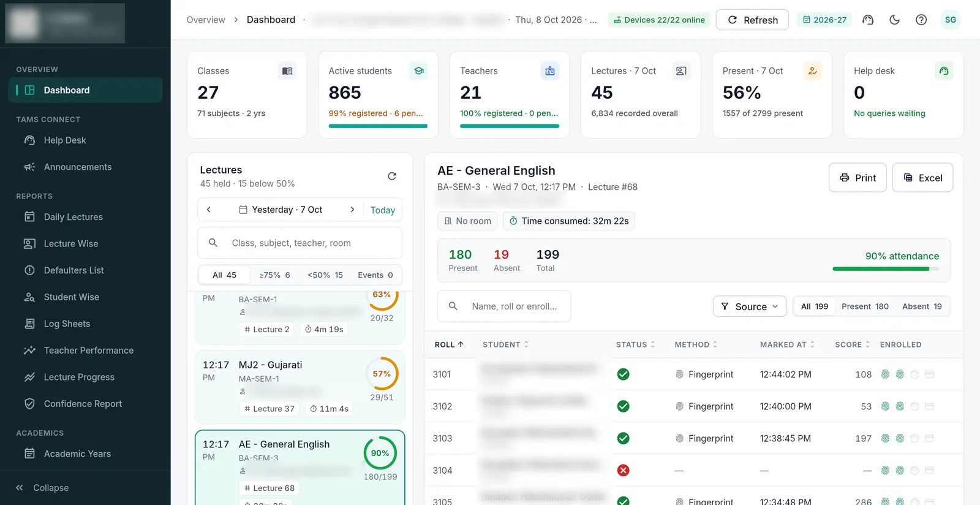The width and height of the screenshot is (980, 505).
Task: Open the 2026-27 academic year selector
Action: point(824,20)
